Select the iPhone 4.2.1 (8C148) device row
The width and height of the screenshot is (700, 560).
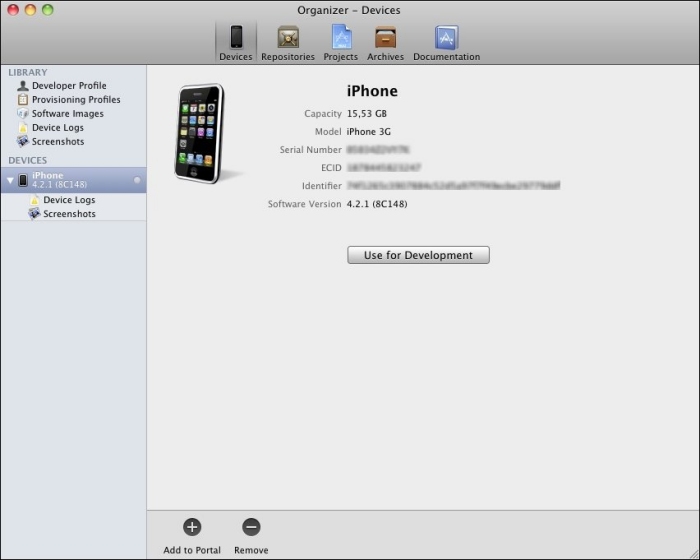73,180
